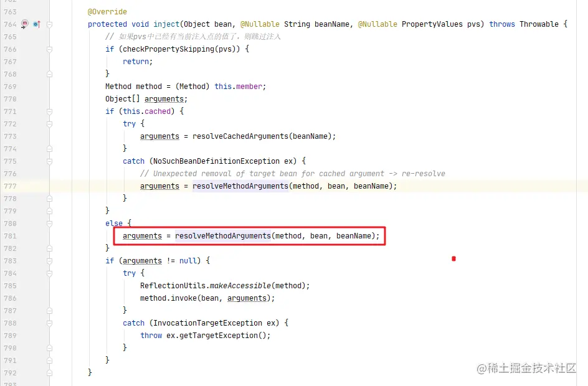Click the fold end marker on line 787
The image size is (588, 386).
coord(49,311)
